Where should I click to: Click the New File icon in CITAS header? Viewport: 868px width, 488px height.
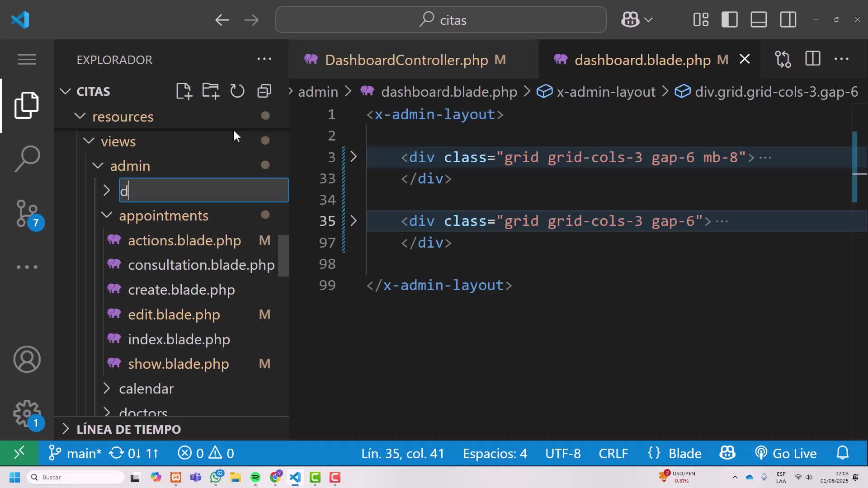tap(184, 91)
